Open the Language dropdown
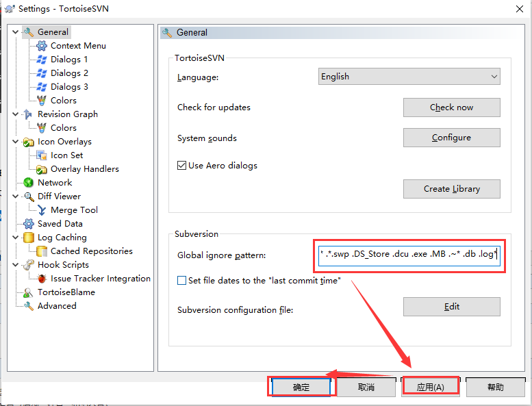The height and width of the screenshot is (406, 532). click(409, 77)
